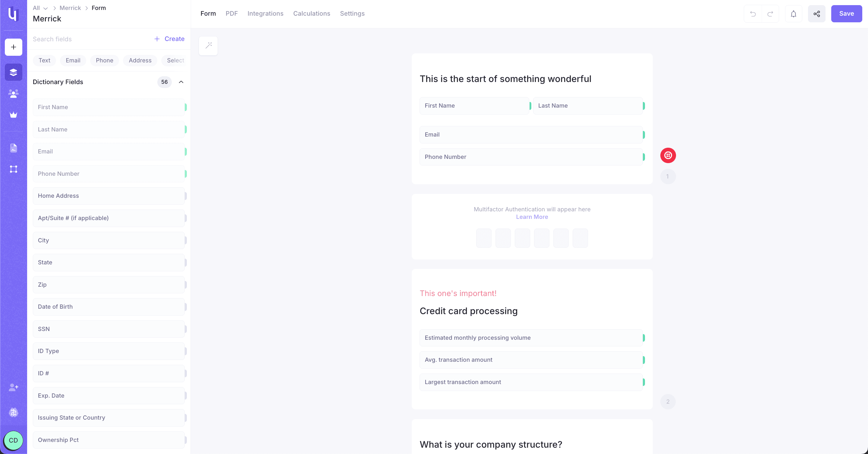
Task: Click the plus icon to create new form
Action: pyautogui.click(x=13, y=47)
